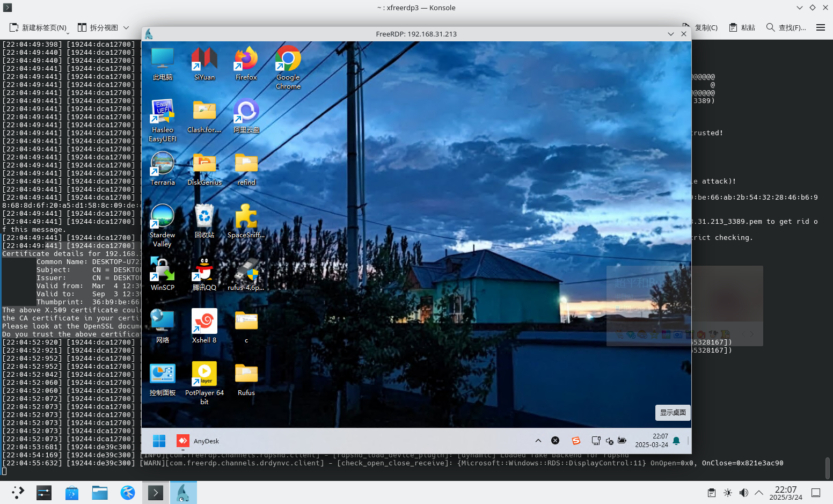This screenshot has width=833, height=504.
Task: Select the PotPlayer 64 bit shortcut
Action: click(204, 383)
